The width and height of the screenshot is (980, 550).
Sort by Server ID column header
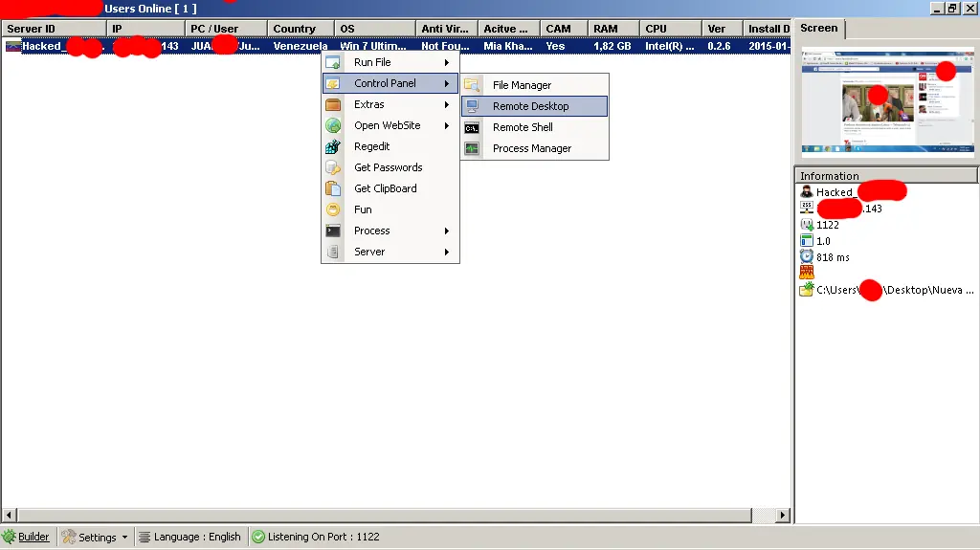54,29
